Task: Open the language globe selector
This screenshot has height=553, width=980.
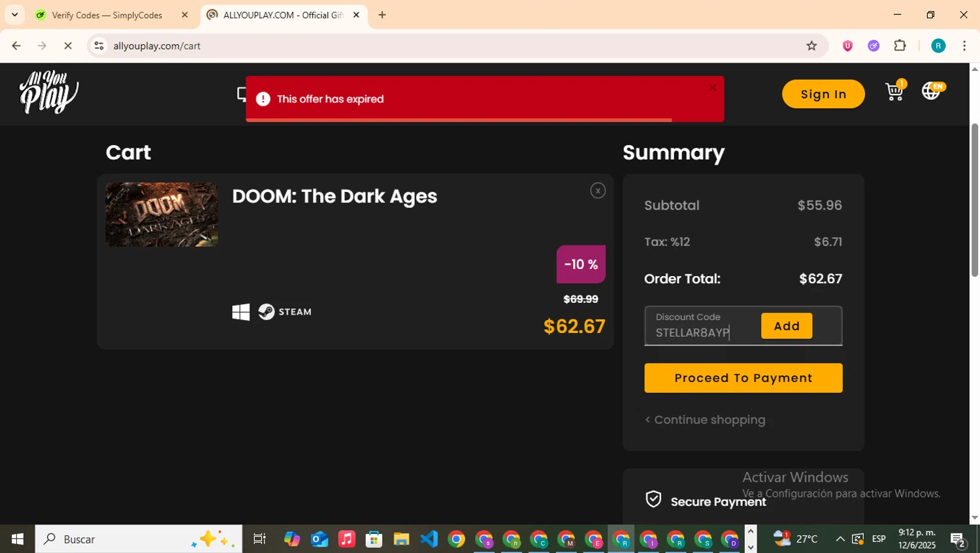Action: pos(932,91)
